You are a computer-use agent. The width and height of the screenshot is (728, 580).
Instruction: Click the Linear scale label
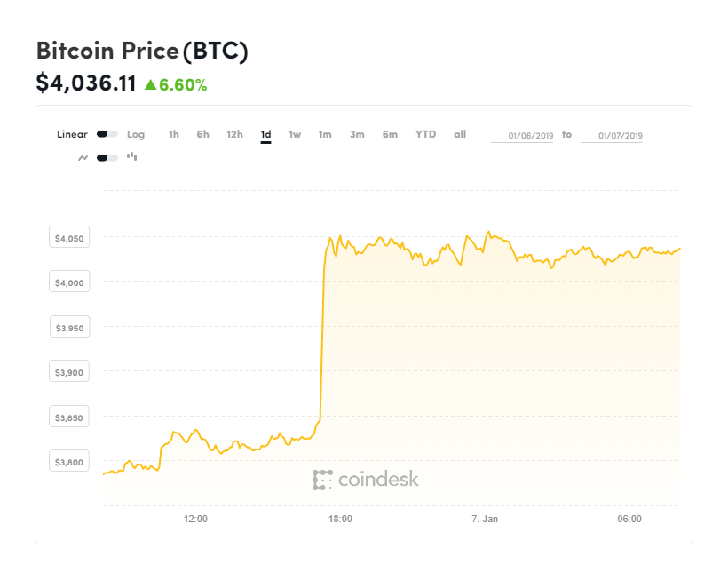tap(72, 134)
